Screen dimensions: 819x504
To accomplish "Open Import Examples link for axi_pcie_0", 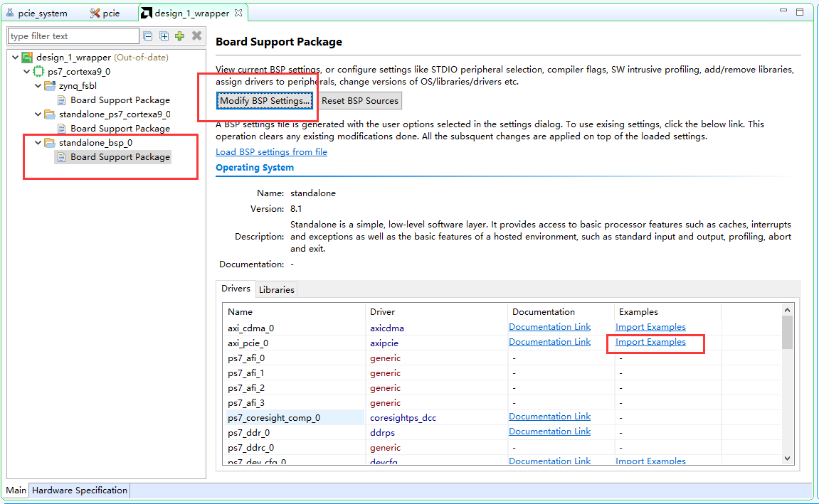I will [x=650, y=342].
